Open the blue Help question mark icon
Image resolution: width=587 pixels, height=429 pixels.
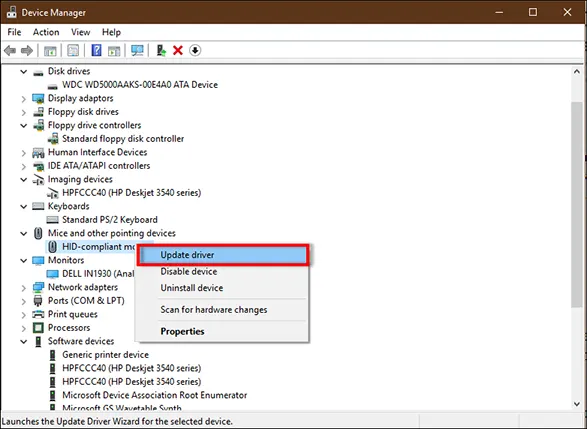click(96, 50)
